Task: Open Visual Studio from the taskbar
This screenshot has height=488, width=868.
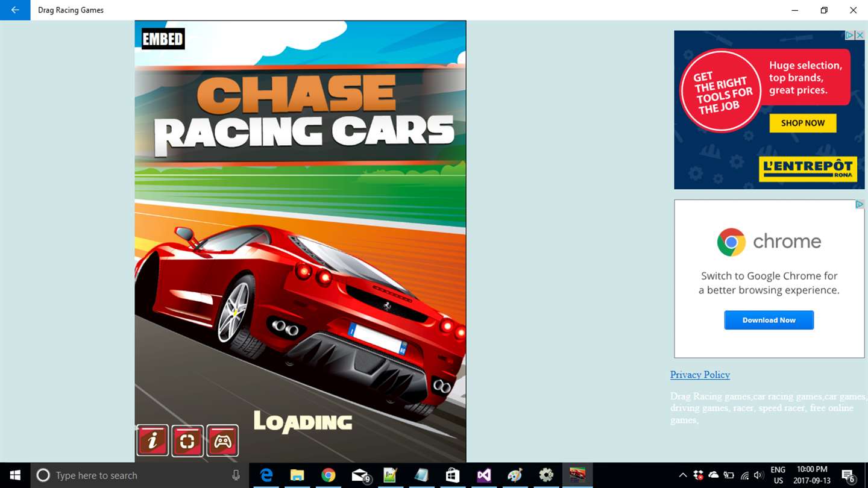Action: coord(483,475)
